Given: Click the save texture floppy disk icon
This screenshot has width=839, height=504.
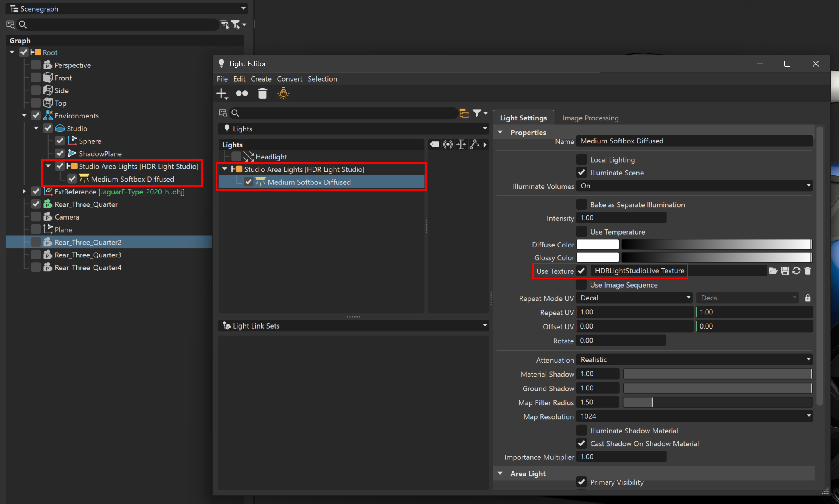Looking at the screenshot, I should [785, 271].
